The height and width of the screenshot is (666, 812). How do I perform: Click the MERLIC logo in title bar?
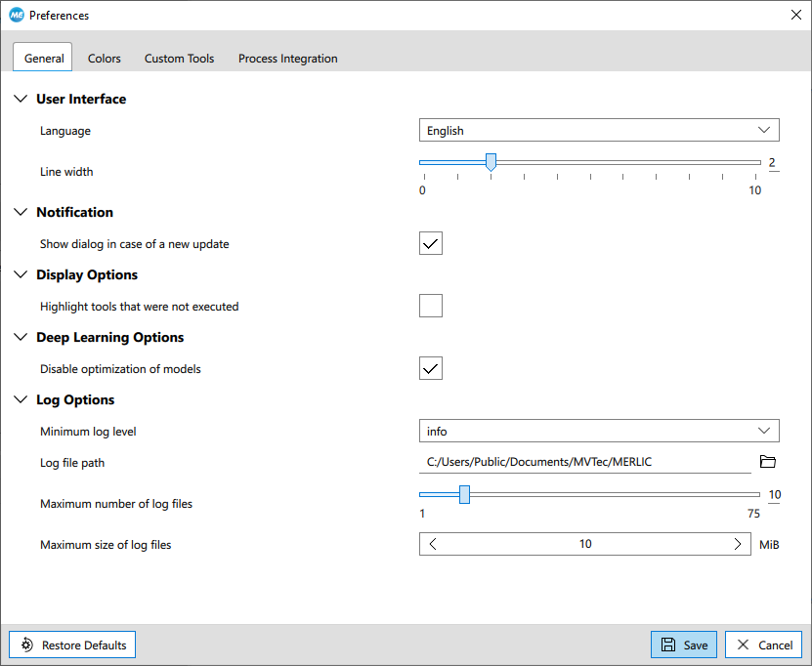16,16
